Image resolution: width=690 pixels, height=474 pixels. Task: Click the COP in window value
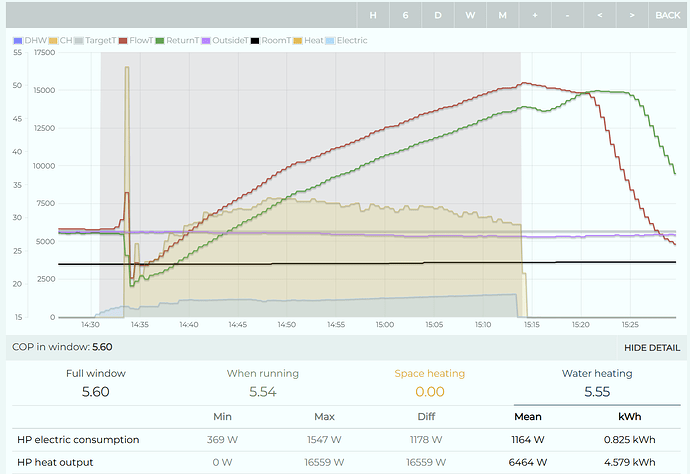pyautogui.click(x=102, y=347)
